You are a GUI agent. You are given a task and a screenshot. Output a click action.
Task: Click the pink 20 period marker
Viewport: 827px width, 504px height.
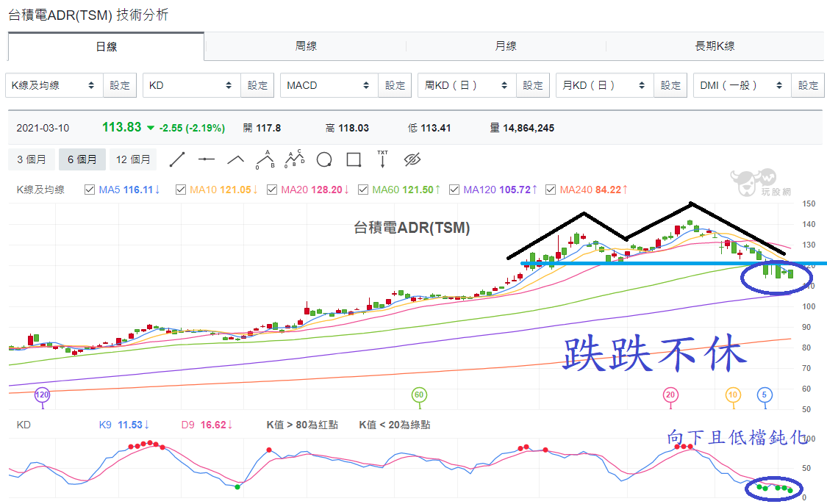pos(670,395)
